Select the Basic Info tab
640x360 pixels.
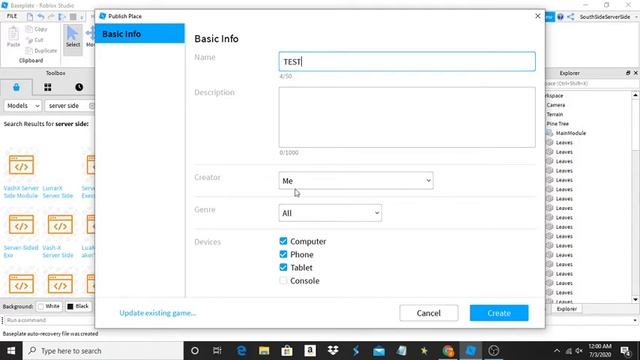140,34
